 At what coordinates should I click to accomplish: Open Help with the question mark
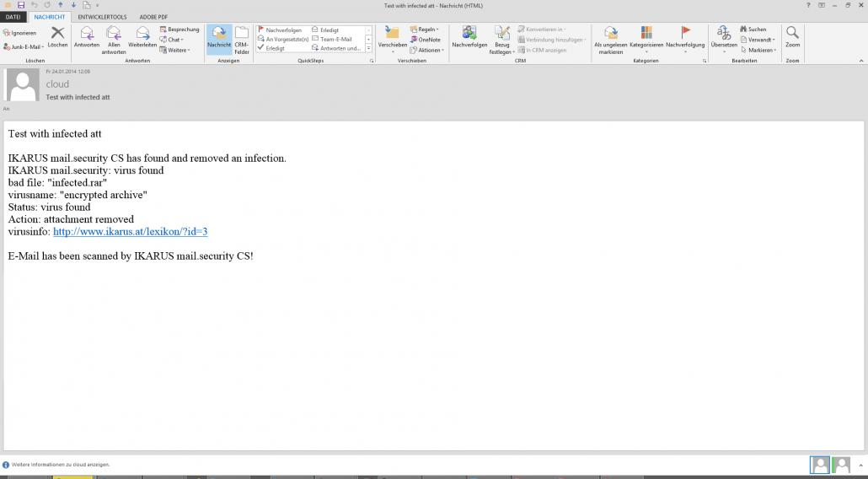tap(809, 6)
